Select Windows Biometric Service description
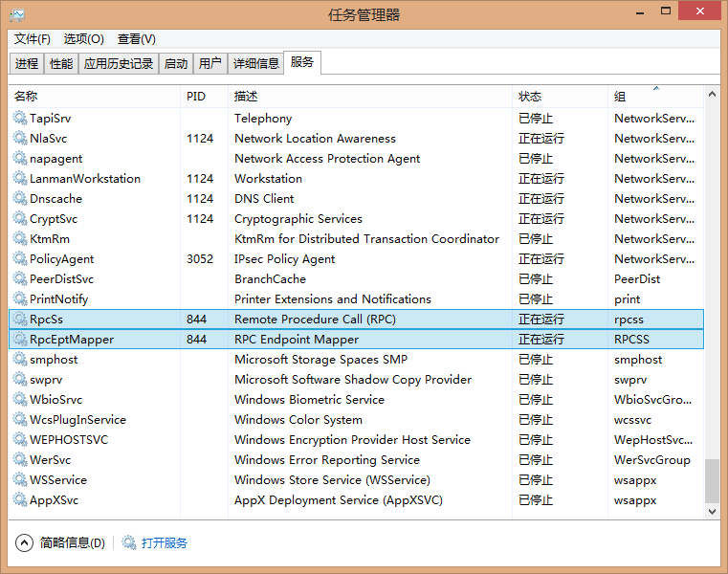 point(310,400)
